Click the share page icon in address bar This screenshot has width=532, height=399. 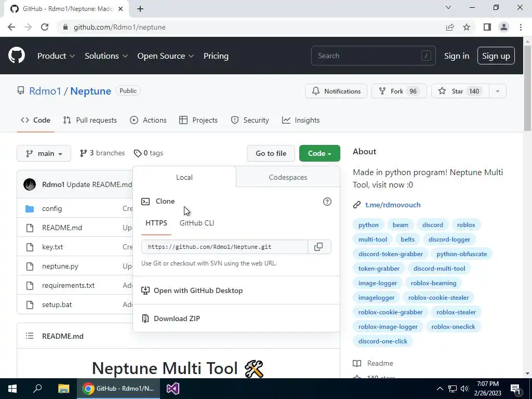click(450, 27)
